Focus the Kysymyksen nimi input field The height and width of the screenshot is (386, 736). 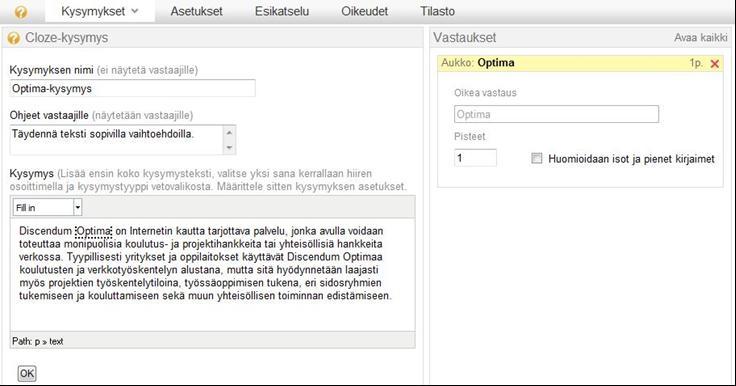[132, 88]
